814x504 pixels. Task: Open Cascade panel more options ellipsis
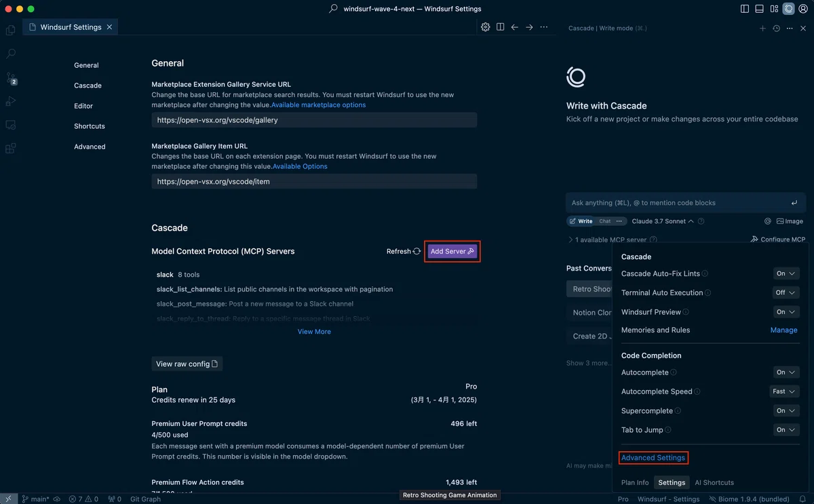[x=790, y=28]
